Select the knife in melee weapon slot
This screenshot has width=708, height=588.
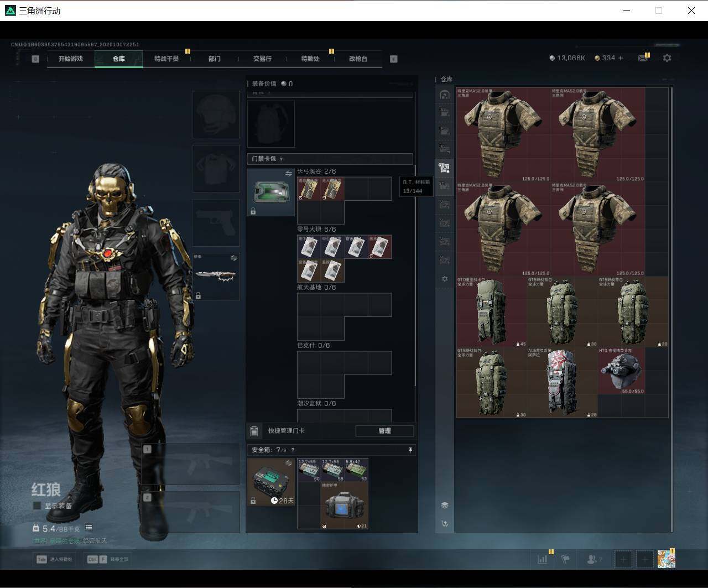pyautogui.click(x=216, y=277)
